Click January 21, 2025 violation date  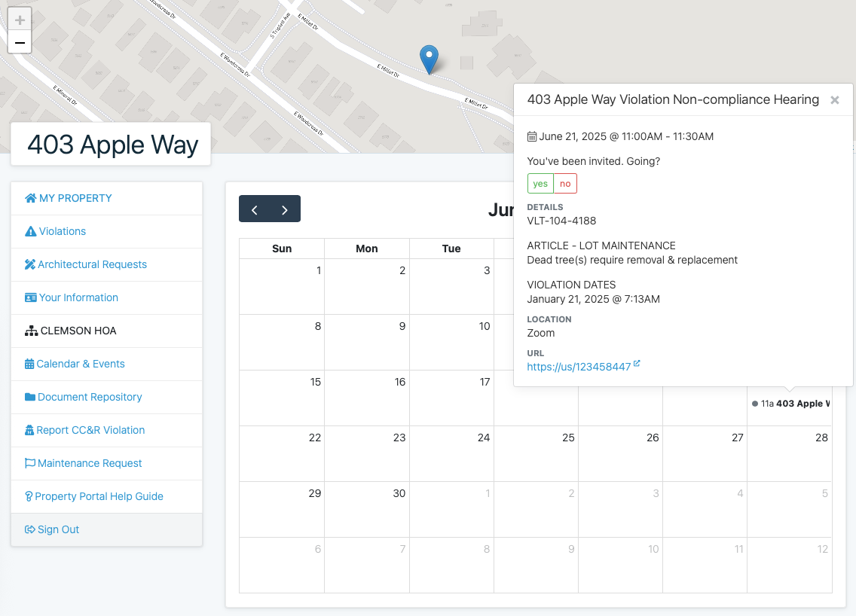tap(594, 299)
